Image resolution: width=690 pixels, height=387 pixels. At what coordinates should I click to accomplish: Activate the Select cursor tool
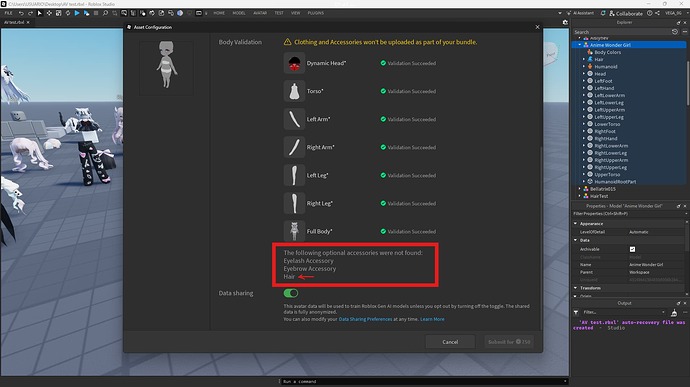coord(40,13)
